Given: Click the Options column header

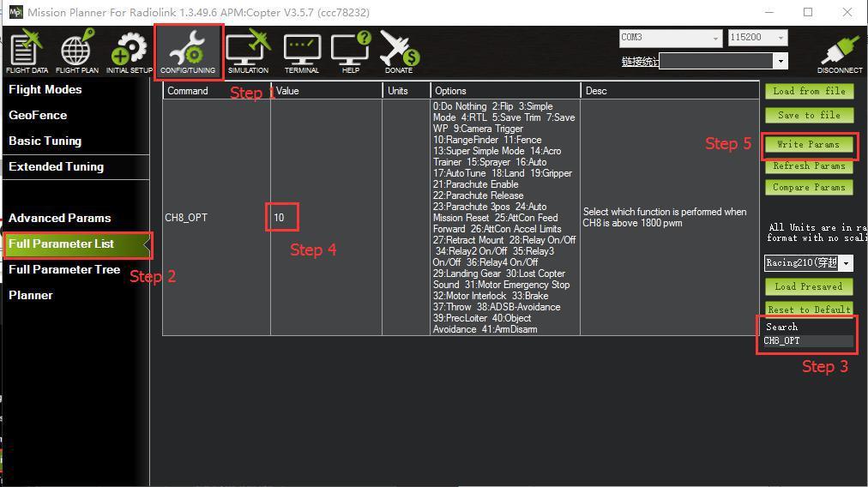Looking at the screenshot, I should pos(505,91).
